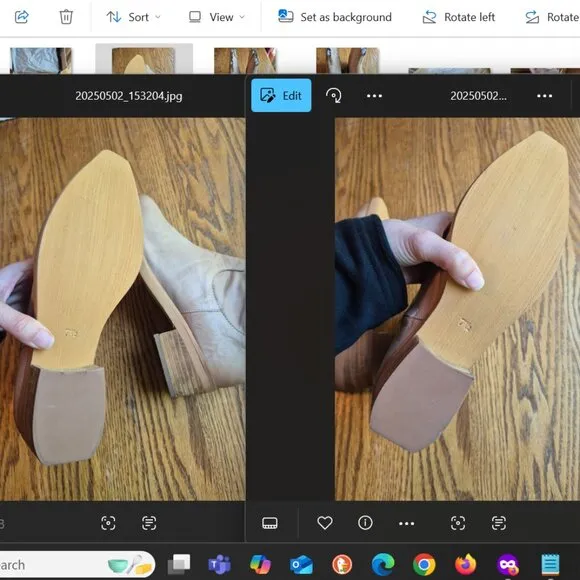The image size is (580, 580).
Task: Open the three-dot menu beside the truncated 20250502... title
Action: (x=544, y=96)
